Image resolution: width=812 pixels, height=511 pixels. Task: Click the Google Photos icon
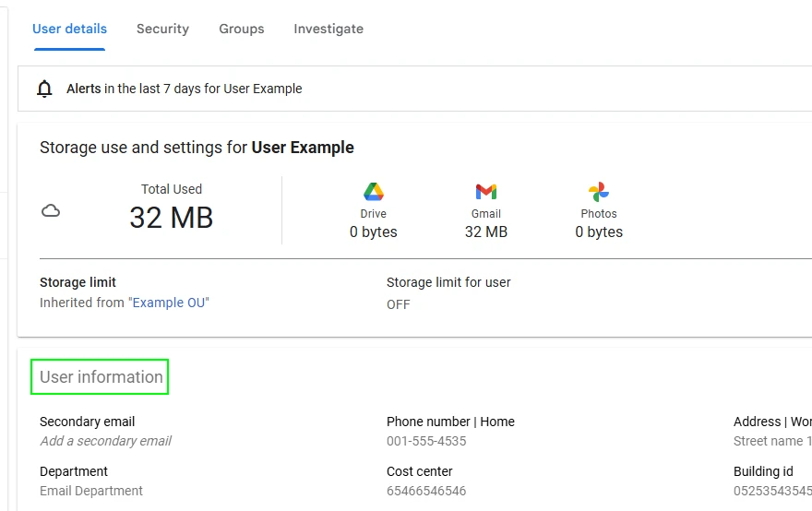click(599, 192)
